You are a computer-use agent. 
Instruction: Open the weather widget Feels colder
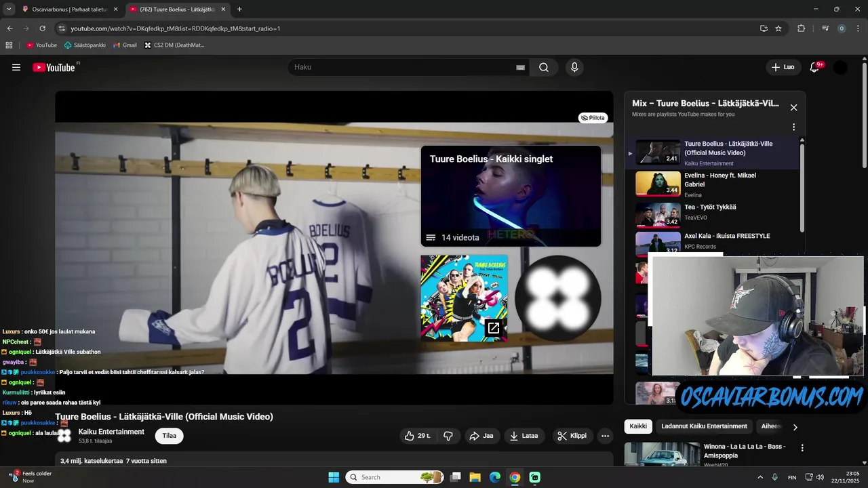point(28,477)
